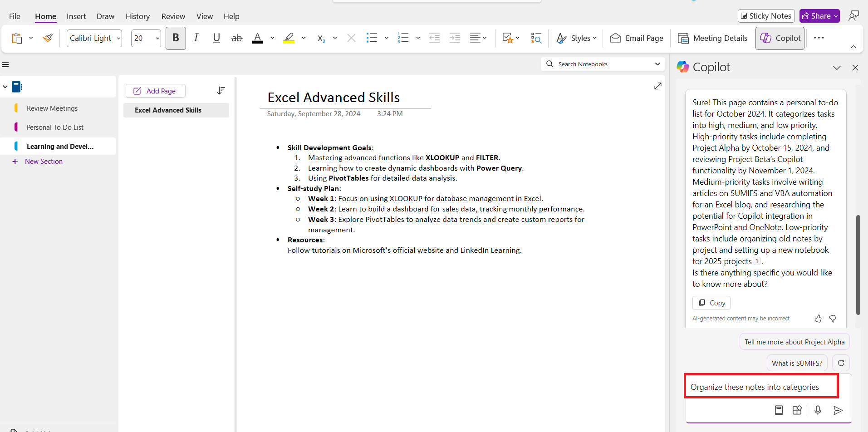Collapse the Copilot pane chevron
The image size is (868, 432).
pyautogui.click(x=837, y=68)
